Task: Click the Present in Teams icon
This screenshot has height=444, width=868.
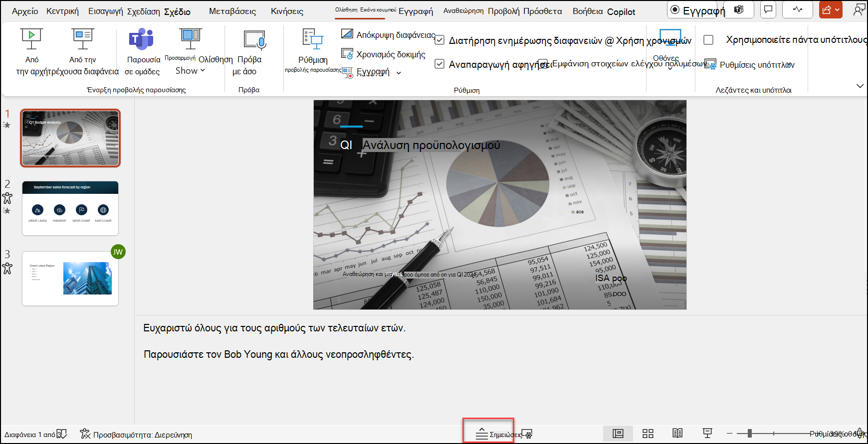Action: [x=141, y=39]
